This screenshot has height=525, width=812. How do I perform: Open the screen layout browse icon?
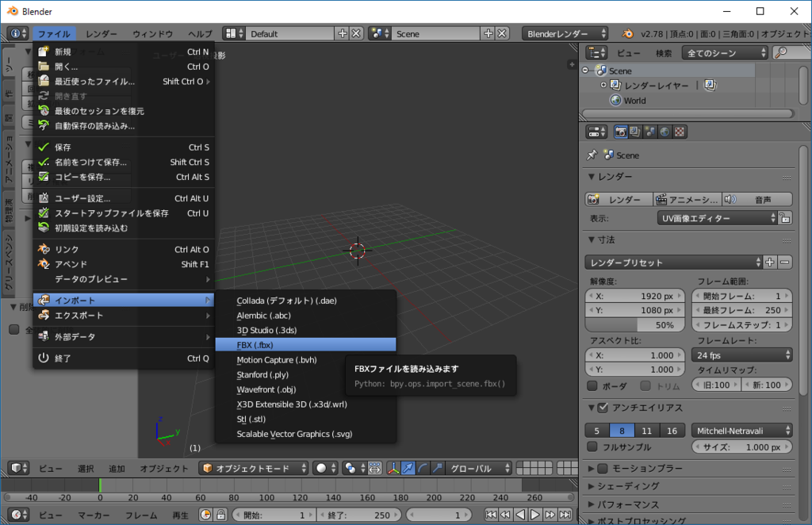click(234, 33)
